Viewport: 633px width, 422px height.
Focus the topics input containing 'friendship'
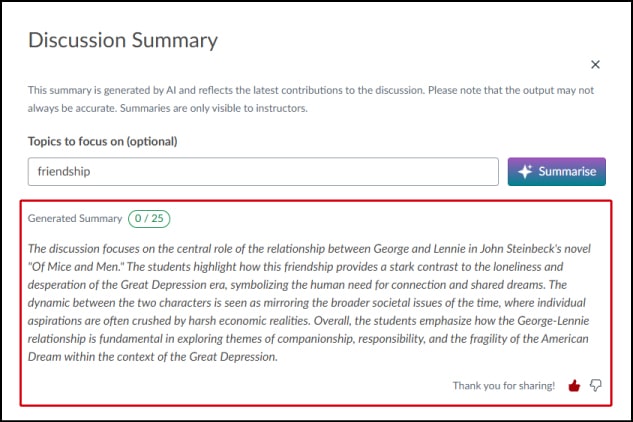point(263,171)
